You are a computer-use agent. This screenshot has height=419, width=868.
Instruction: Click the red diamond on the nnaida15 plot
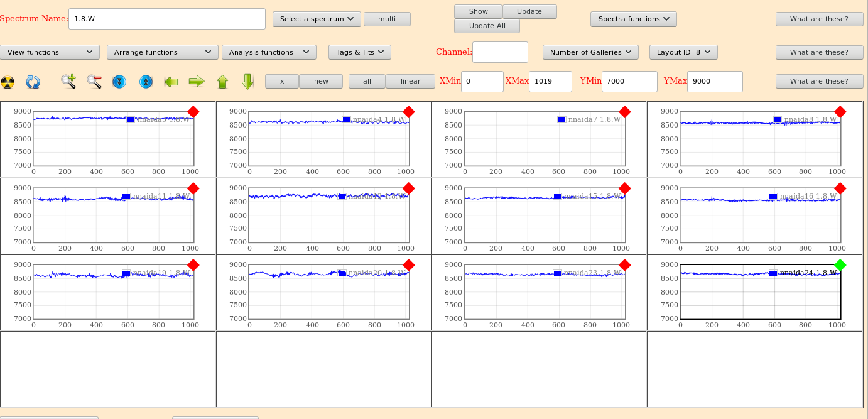coord(624,188)
